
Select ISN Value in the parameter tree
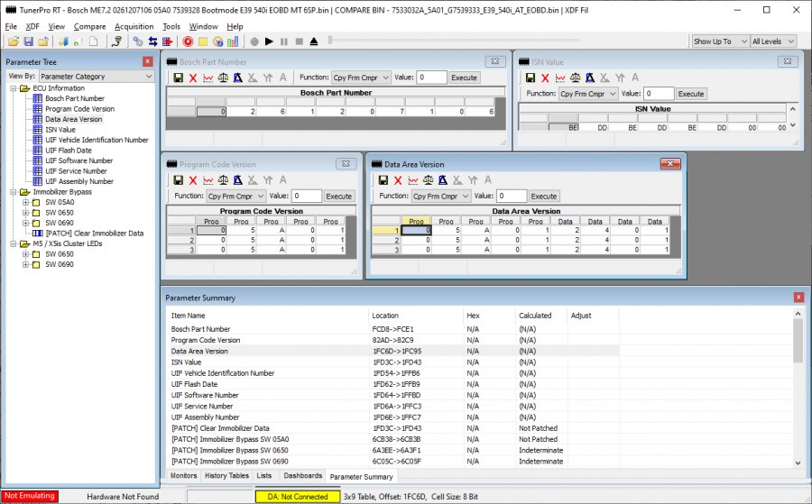point(60,130)
